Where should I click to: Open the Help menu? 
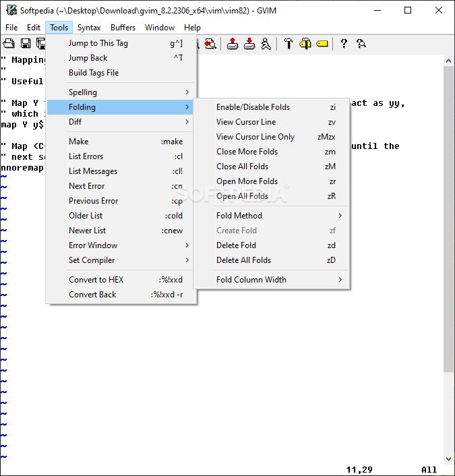(x=192, y=28)
